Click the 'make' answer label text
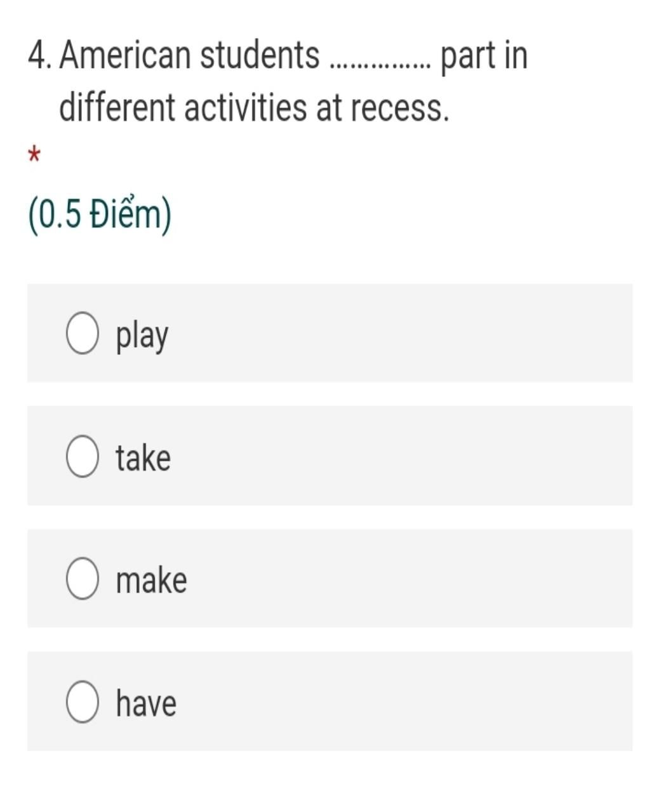Screen dimensions: 650x812 (151, 580)
